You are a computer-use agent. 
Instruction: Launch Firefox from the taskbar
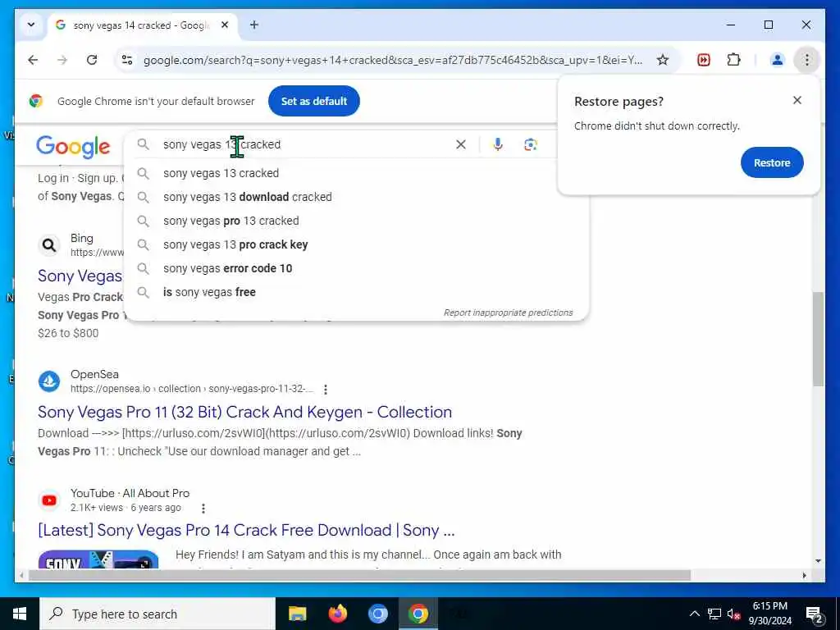(337, 614)
